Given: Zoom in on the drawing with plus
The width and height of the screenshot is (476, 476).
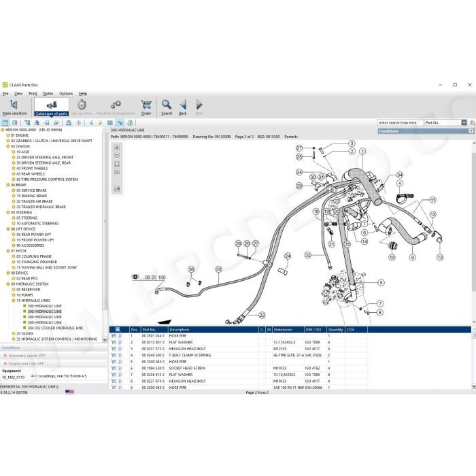Looking at the screenshot, I should 117,148.
